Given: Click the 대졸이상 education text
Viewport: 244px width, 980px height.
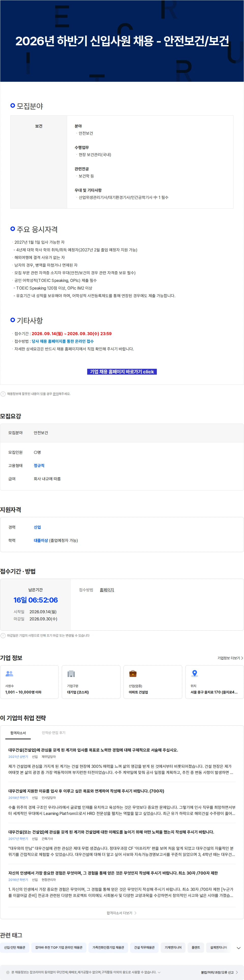Looking at the screenshot, I should 41,540.
